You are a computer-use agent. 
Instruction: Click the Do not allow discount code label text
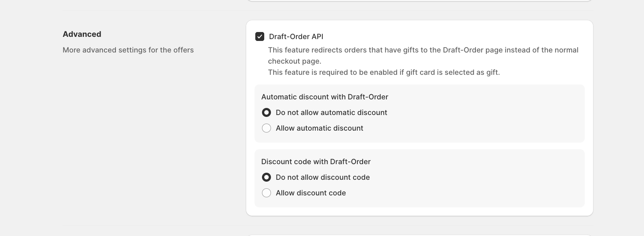pos(323,177)
